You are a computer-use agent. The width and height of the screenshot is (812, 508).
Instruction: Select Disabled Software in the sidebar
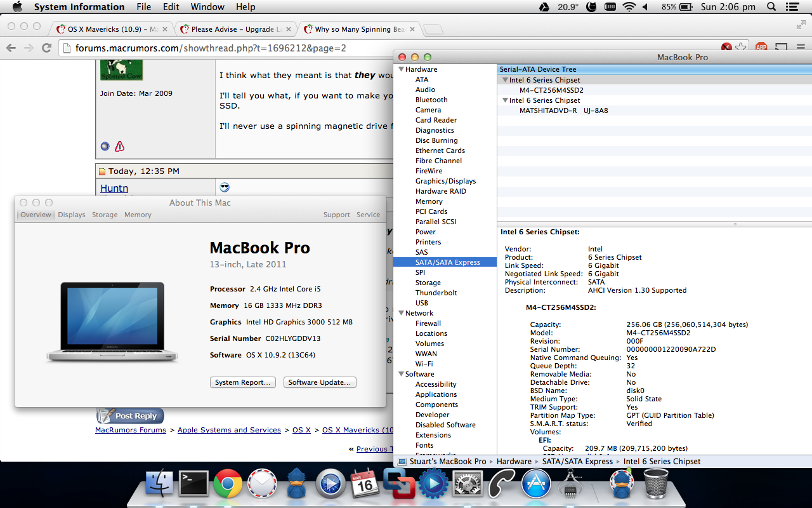[445, 425]
